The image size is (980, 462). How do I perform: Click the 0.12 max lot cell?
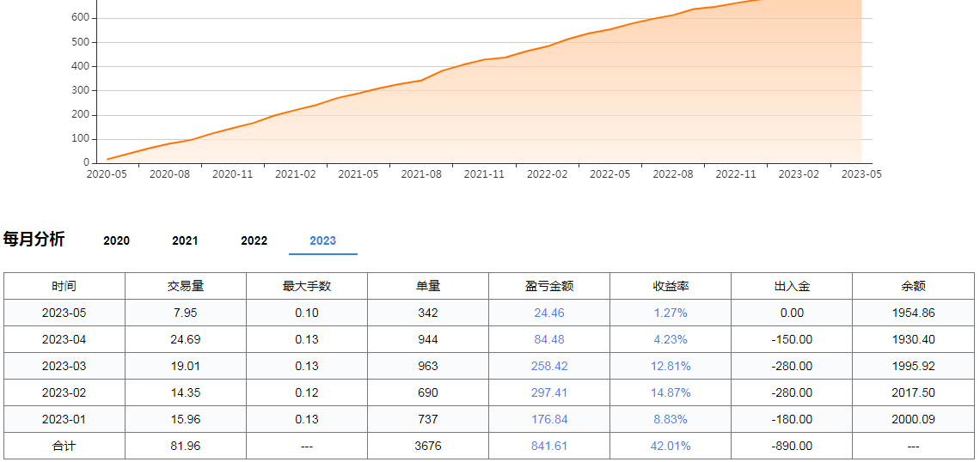(307, 393)
